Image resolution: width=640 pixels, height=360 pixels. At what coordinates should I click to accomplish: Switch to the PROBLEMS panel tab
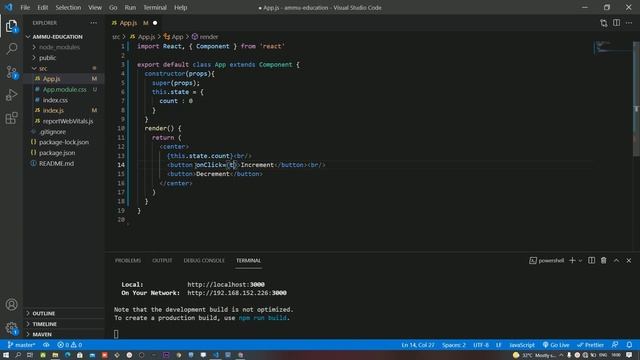click(x=128, y=260)
